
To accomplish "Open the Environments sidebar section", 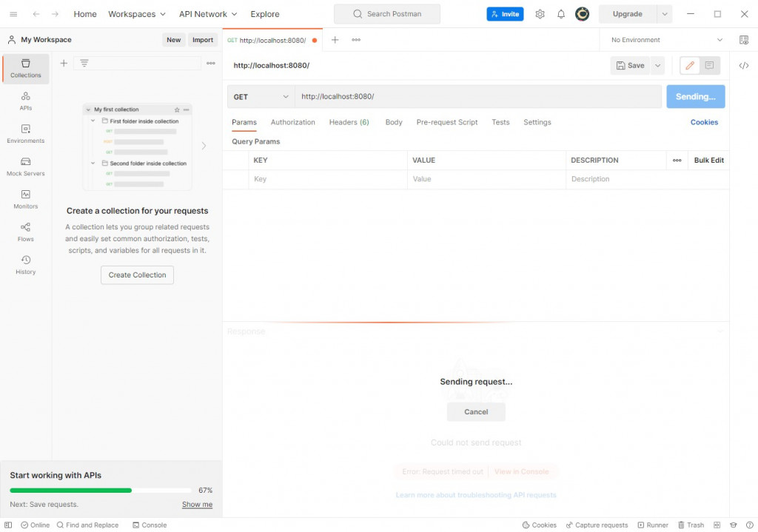I will pos(26,134).
